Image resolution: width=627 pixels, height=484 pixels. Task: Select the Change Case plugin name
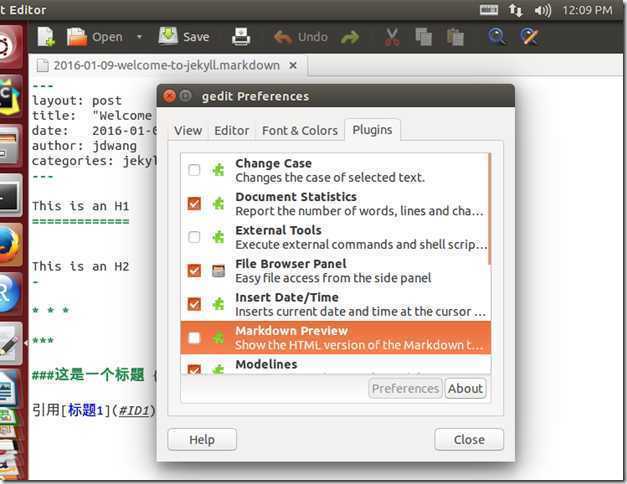pyautogui.click(x=274, y=163)
